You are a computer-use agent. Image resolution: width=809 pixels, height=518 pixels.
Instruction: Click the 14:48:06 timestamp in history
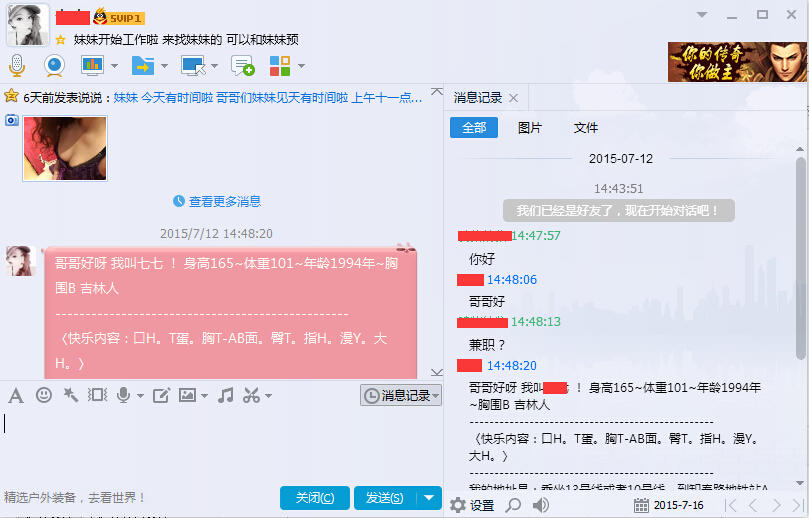(x=512, y=280)
